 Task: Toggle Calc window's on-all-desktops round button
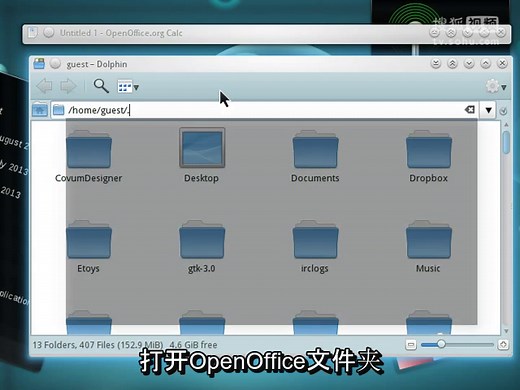point(49,33)
